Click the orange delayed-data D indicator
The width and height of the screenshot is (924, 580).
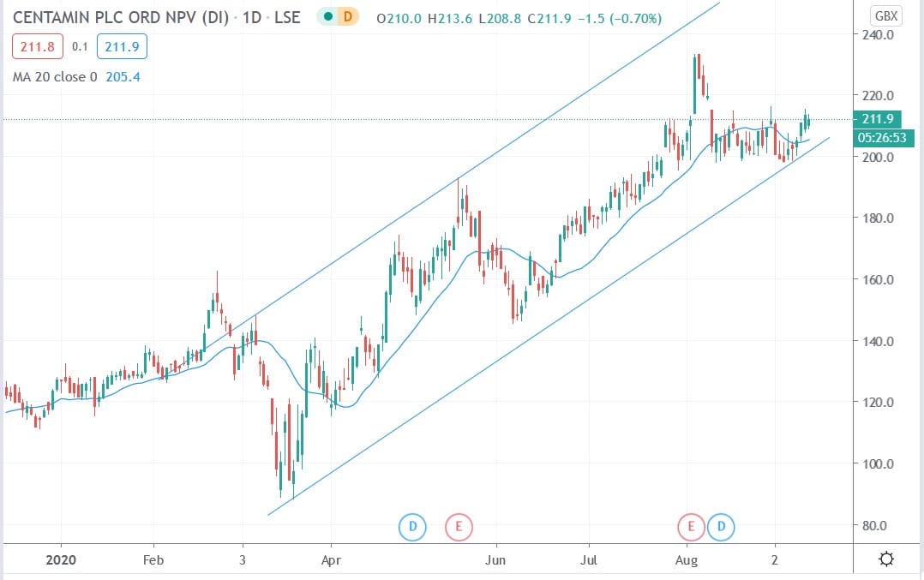click(x=348, y=17)
